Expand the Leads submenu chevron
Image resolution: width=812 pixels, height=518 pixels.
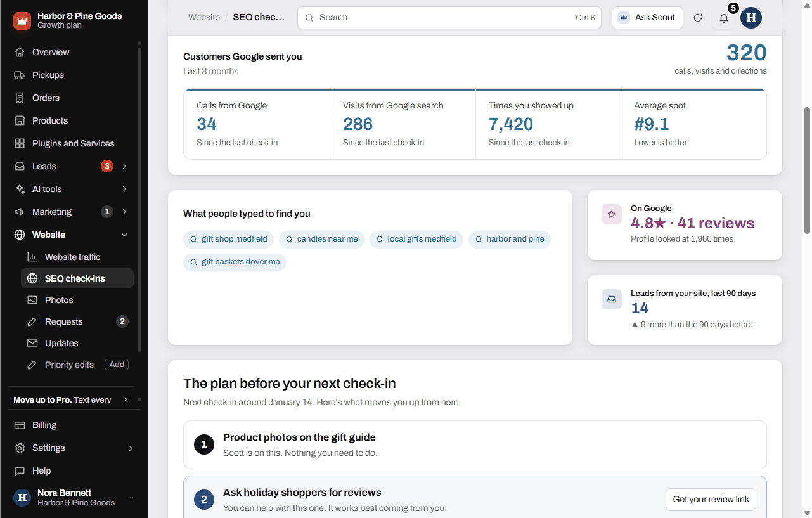[x=124, y=166]
